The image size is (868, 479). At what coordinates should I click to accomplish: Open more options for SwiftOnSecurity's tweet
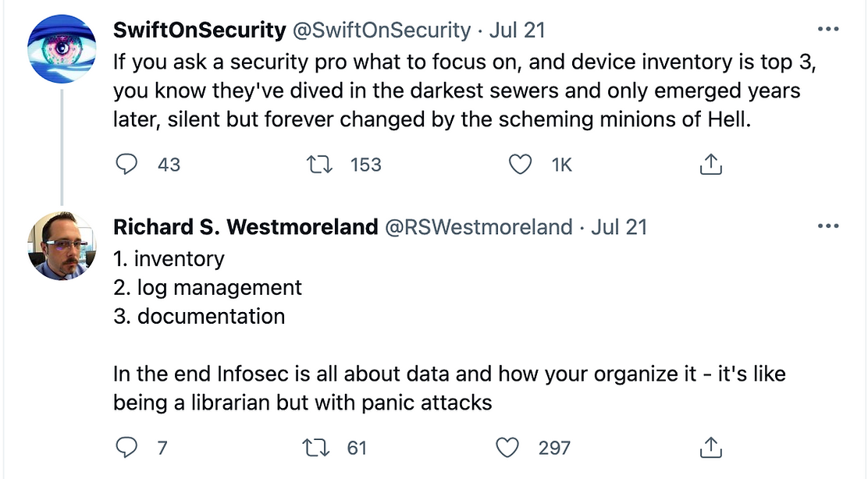[x=828, y=29]
